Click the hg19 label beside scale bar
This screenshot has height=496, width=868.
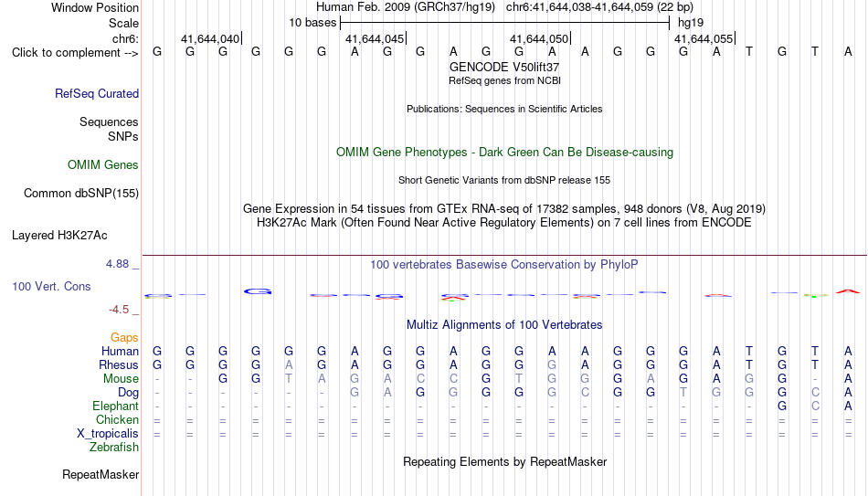[x=691, y=23]
